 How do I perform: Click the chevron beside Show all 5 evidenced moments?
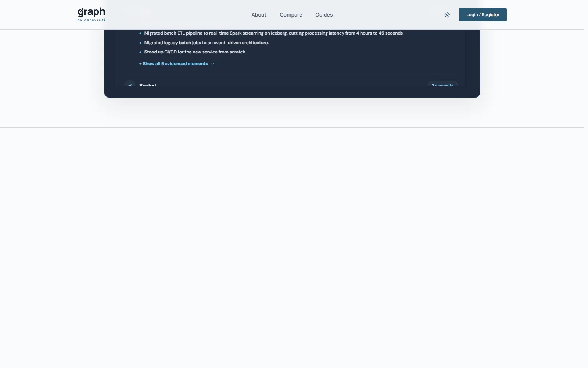pos(213,64)
